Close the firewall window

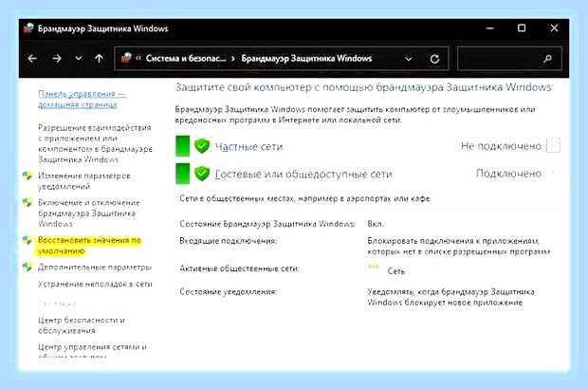tap(554, 28)
